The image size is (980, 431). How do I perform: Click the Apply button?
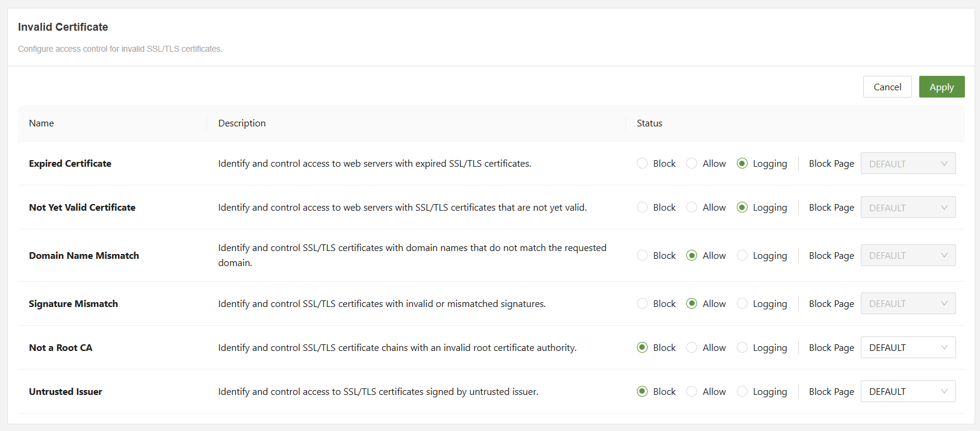941,87
